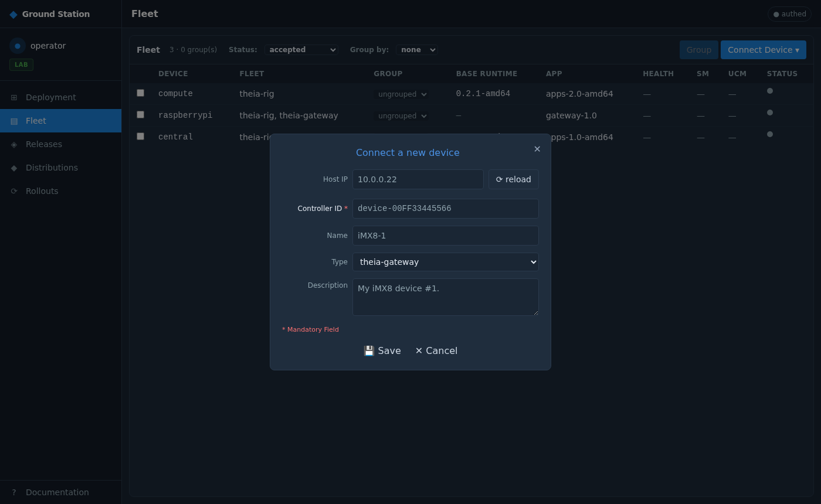
Task: Click 'theia-rig, theia-gateway' fleet cell
Action: 289,115
